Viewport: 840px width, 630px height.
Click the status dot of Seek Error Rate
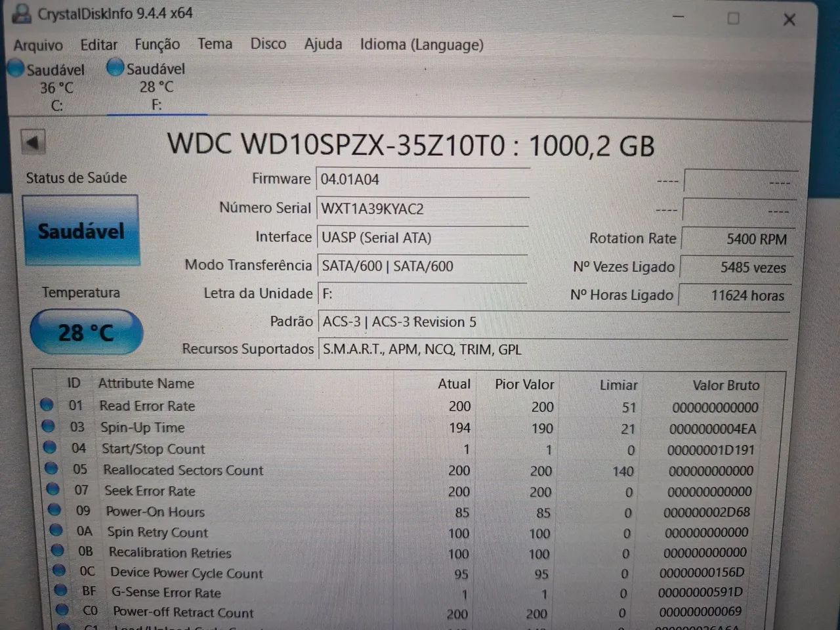point(53,489)
